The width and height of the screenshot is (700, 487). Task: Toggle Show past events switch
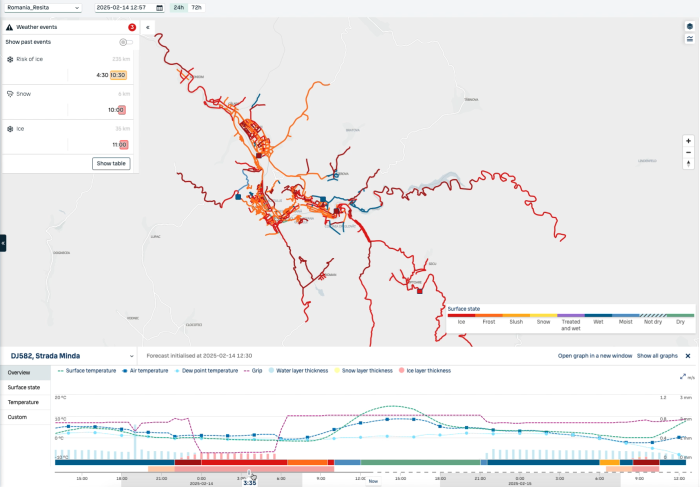pyautogui.click(x=125, y=42)
